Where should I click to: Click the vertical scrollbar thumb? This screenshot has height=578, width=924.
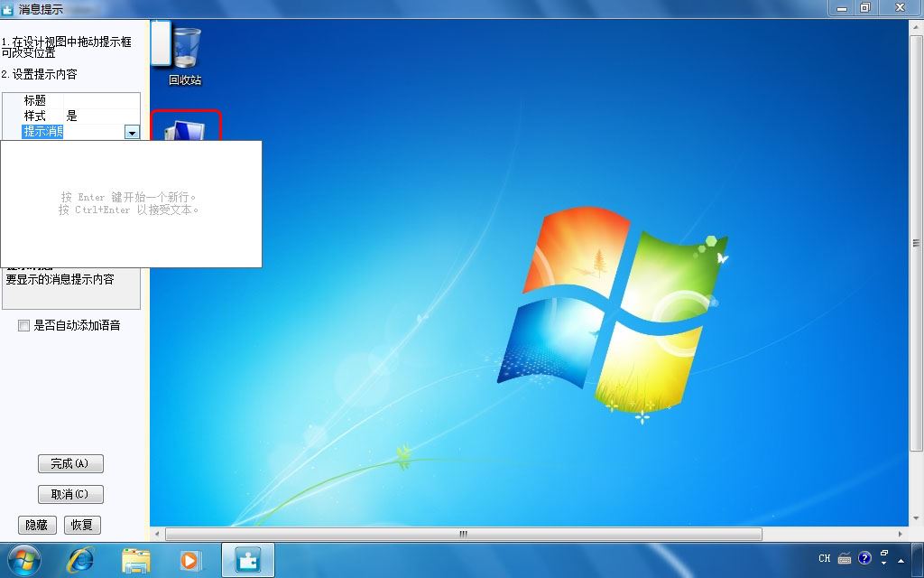coord(916,242)
